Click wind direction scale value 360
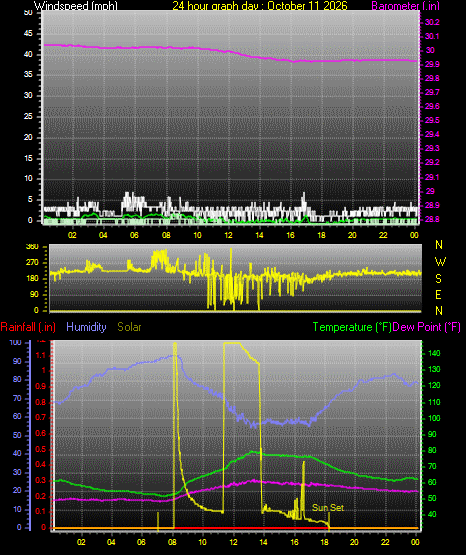466x555 pixels. click(32, 247)
